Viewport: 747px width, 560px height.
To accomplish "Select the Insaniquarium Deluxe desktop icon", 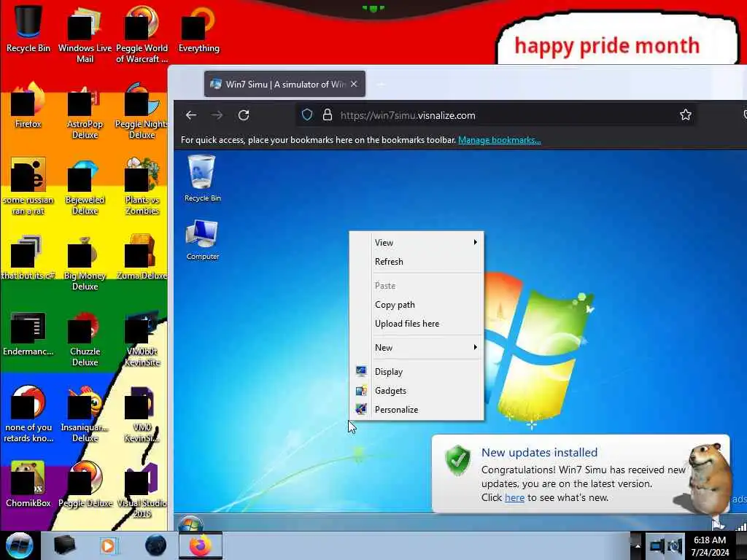I will pos(85,413).
